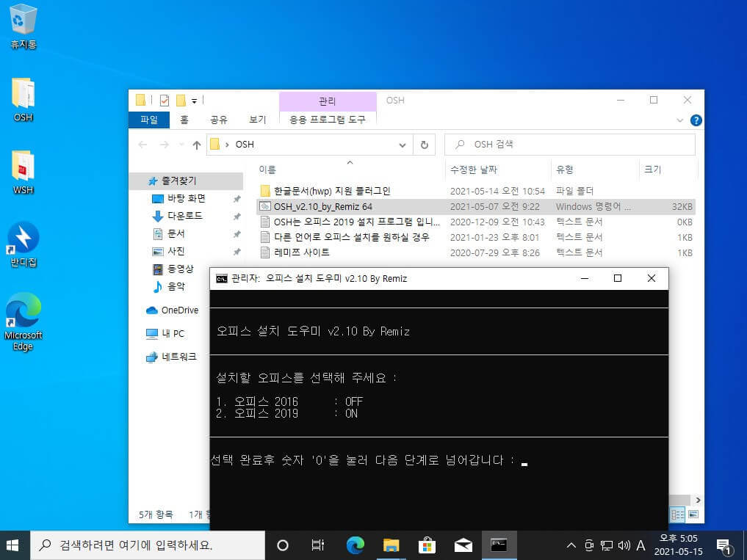Expand the address bar history dropdown
Viewport: 747px width, 560px height.
pyautogui.click(x=402, y=145)
